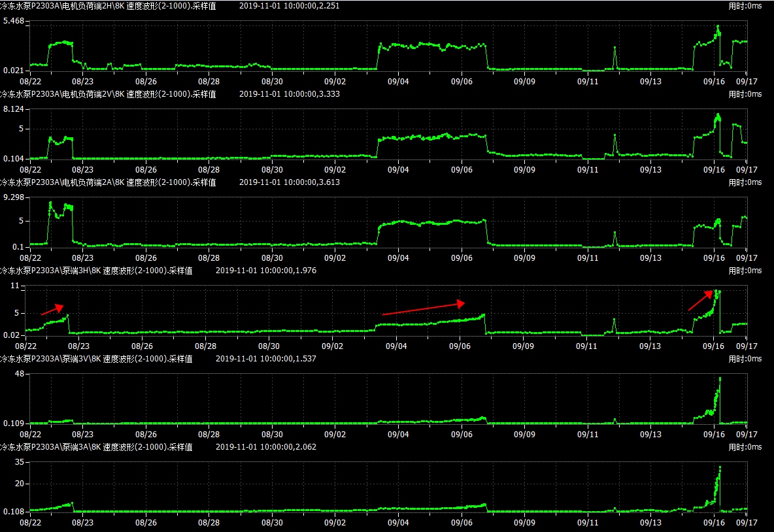
Task: Click the 用时:0ms label on the top chart
Action: click(745, 6)
